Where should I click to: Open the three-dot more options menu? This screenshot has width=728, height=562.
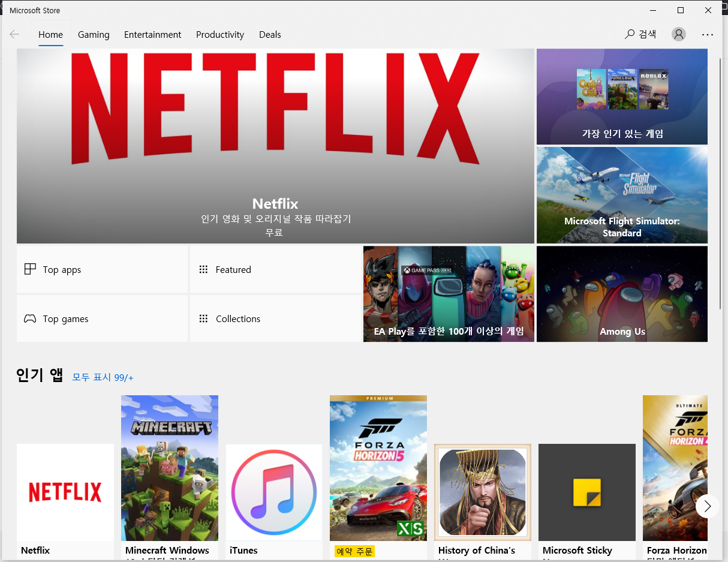click(x=708, y=34)
